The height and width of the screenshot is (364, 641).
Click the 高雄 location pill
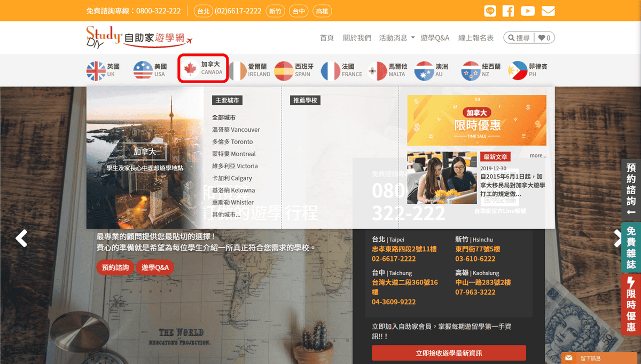coord(323,11)
